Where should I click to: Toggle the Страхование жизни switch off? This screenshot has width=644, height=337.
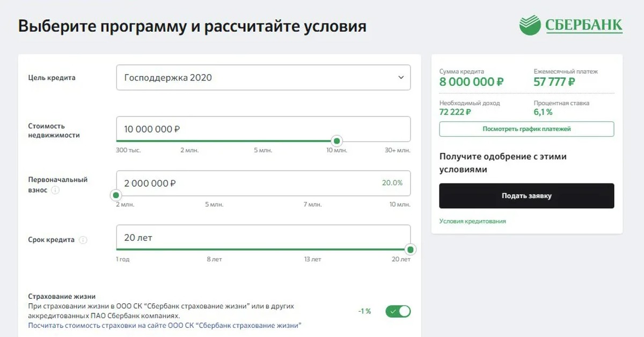[398, 311]
